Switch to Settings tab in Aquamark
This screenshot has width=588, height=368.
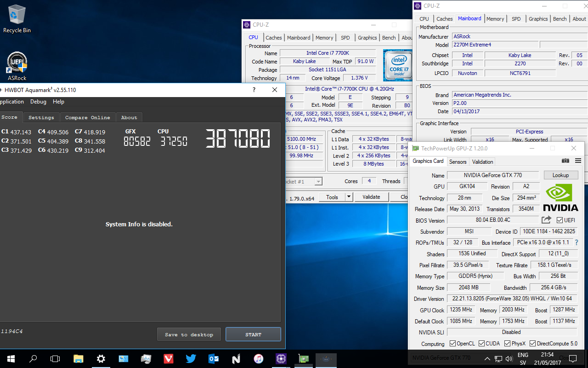click(41, 117)
